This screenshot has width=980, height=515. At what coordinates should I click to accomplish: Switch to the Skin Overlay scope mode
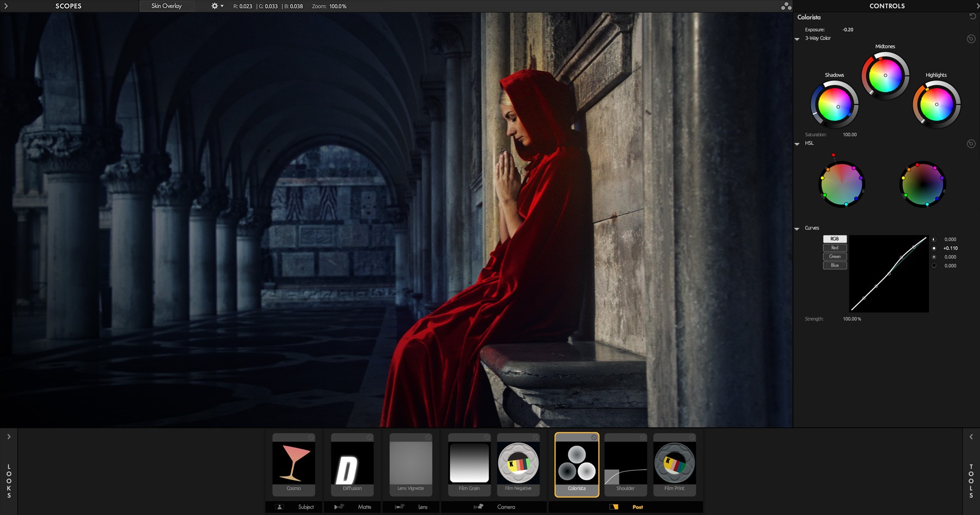click(168, 6)
